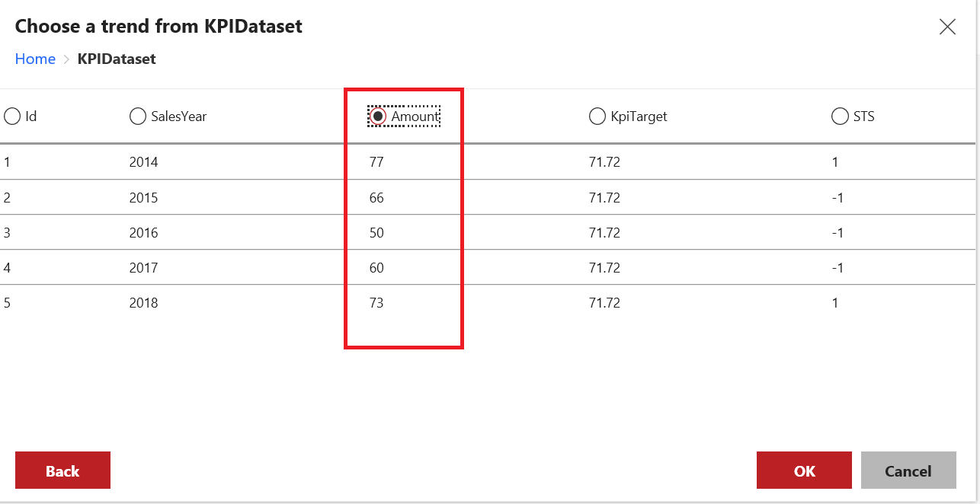Confirm selection with OK button
Screen dimensions: 980x504
point(804,471)
